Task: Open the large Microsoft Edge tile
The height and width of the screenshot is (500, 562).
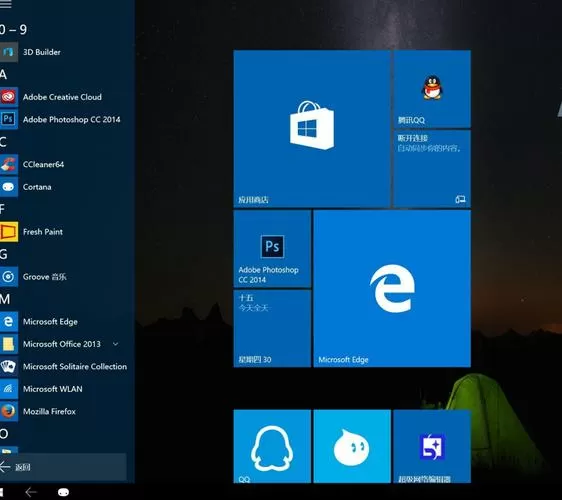Action: (392, 289)
